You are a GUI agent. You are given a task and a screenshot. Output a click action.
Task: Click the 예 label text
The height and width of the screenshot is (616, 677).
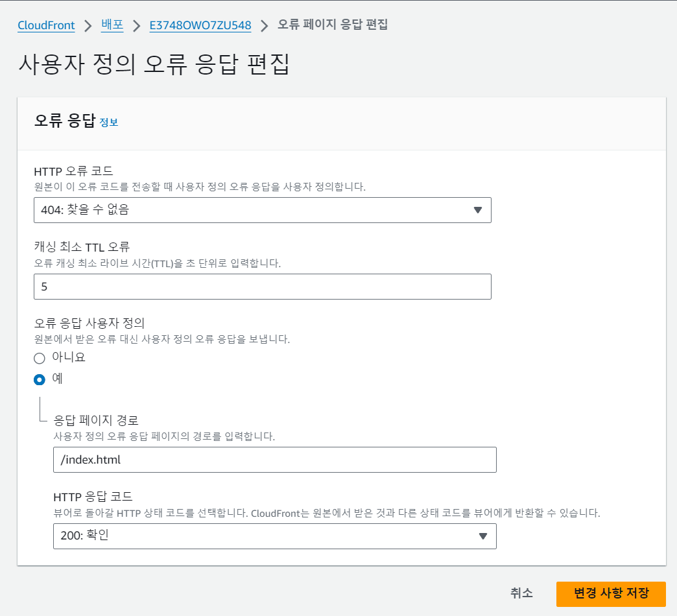(x=58, y=379)
